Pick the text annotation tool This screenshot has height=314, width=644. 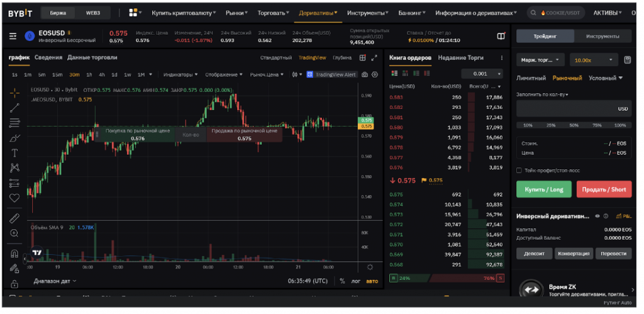[x=15, y=153]
